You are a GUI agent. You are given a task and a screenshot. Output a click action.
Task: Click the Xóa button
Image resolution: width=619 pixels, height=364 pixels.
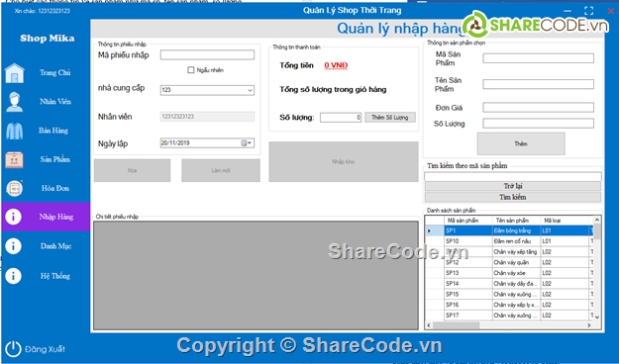[x=132, y=170]
